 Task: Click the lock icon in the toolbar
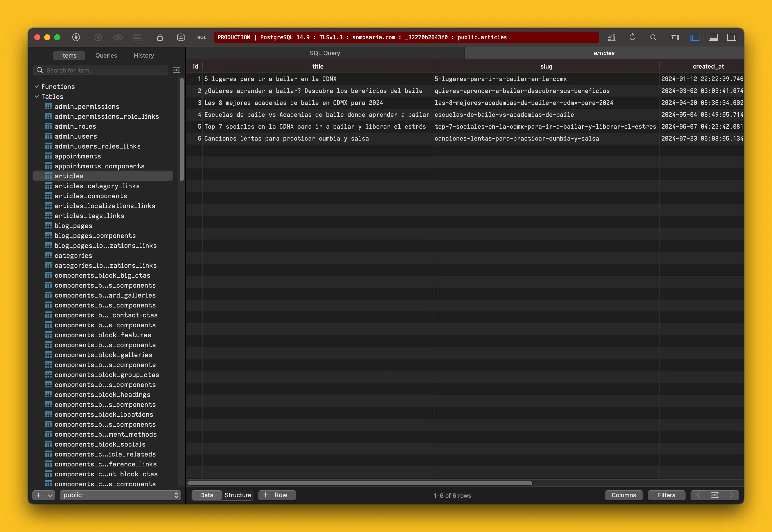tap(160, 37)
